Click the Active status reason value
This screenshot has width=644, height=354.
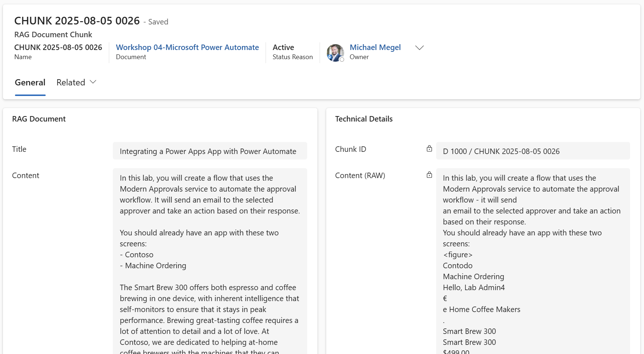tap(283, 47)
